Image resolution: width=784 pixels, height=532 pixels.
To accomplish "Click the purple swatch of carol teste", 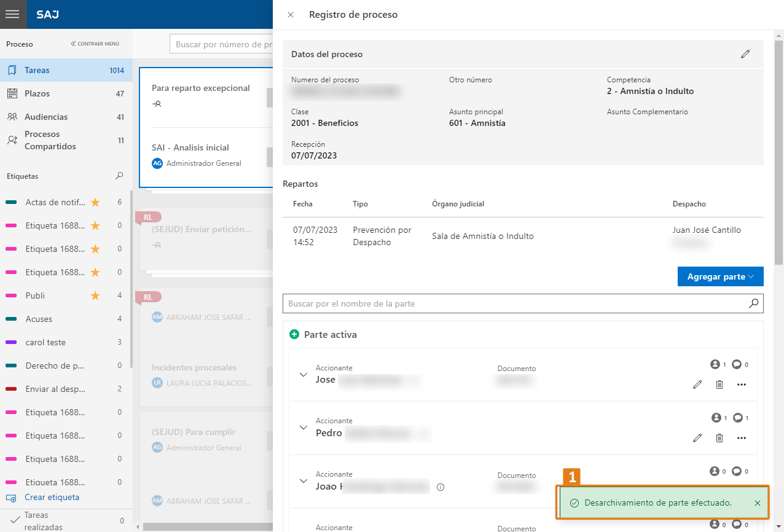I will tap(11, 342).
